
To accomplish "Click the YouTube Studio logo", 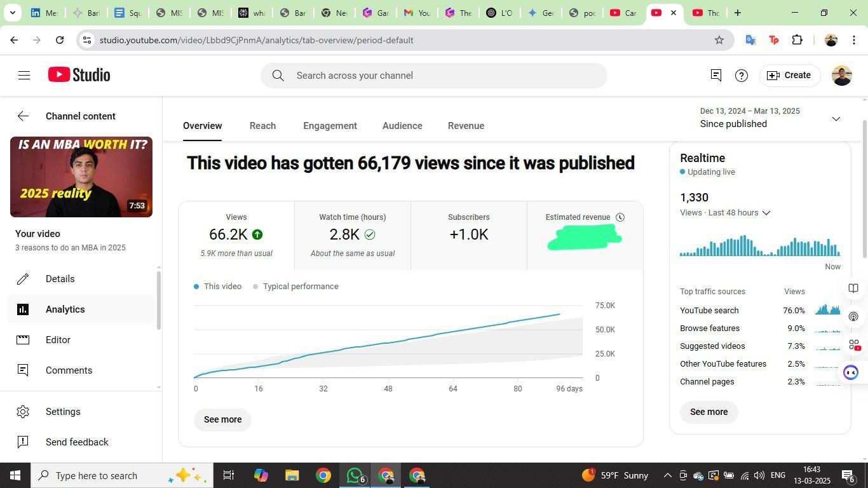I will (x=79, y=75).
